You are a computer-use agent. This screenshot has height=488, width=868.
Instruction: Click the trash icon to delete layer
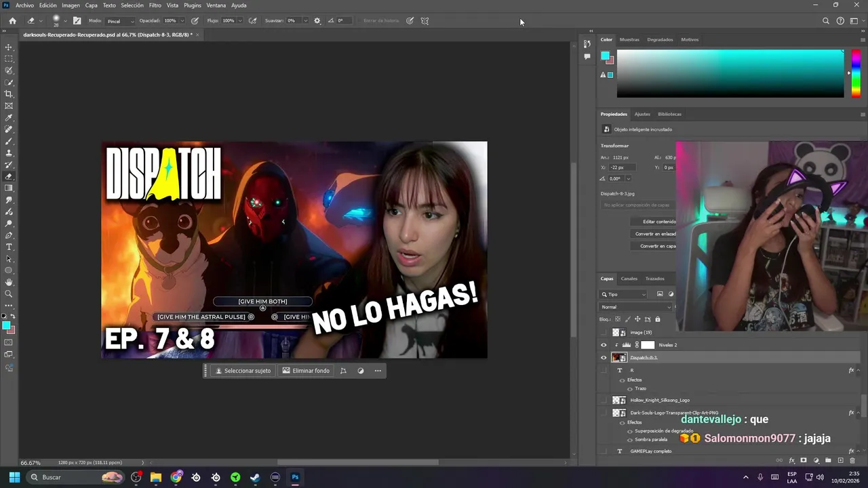pos(852,461)
